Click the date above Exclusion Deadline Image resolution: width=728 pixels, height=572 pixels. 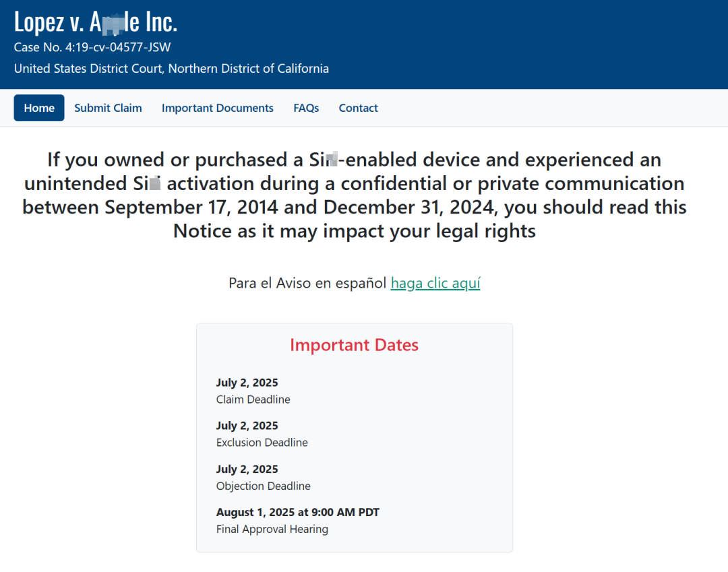pos(247,426)
